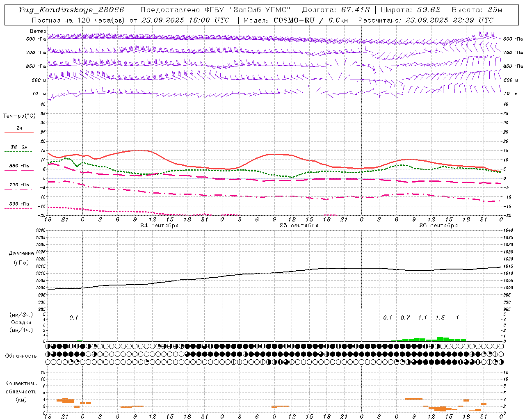The width and height of the screenshot is (525, 420).
Task: Click the 24 сентября date label
Action: pyautogui.click(x=160, y=226)
